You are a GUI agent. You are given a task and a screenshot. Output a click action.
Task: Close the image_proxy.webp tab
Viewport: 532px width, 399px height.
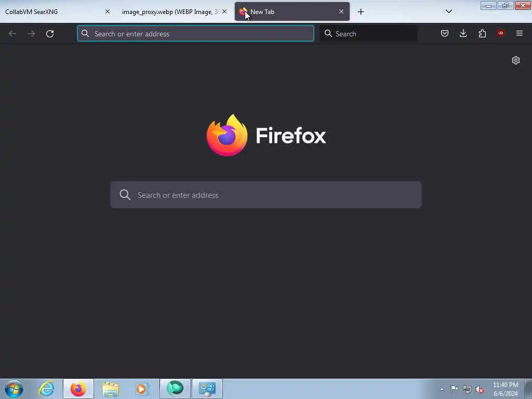(x=224, y=11)
